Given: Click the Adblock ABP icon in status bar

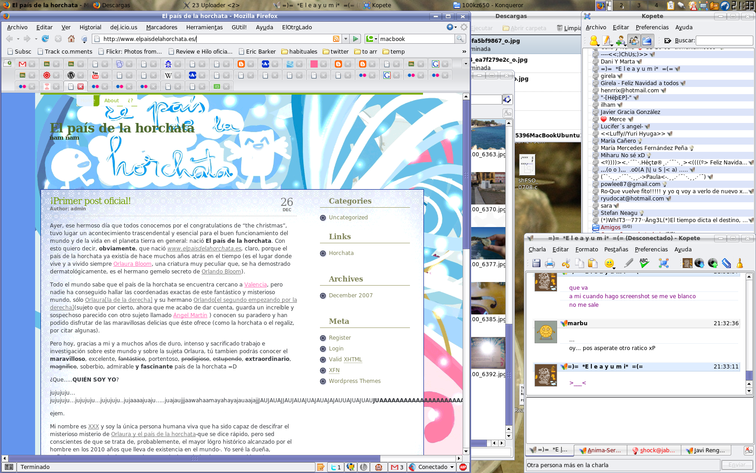Looking at the screenshot, I should pos(463,467).
